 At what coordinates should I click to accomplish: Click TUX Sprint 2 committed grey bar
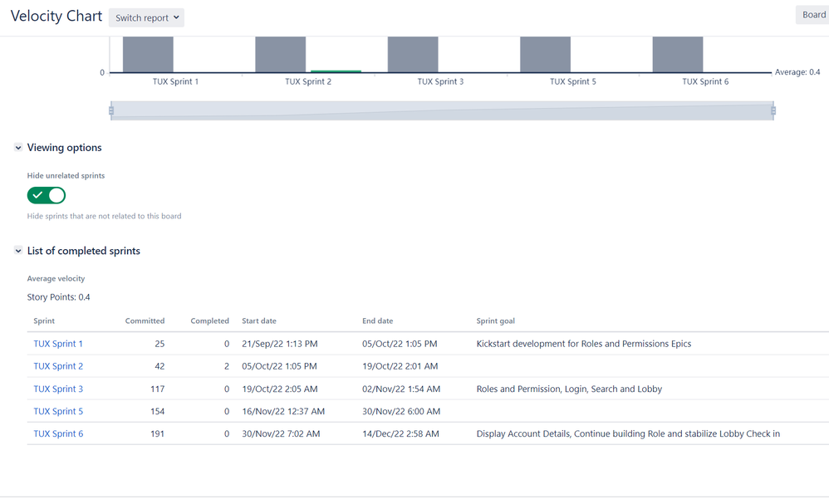(x=280, y=55)
